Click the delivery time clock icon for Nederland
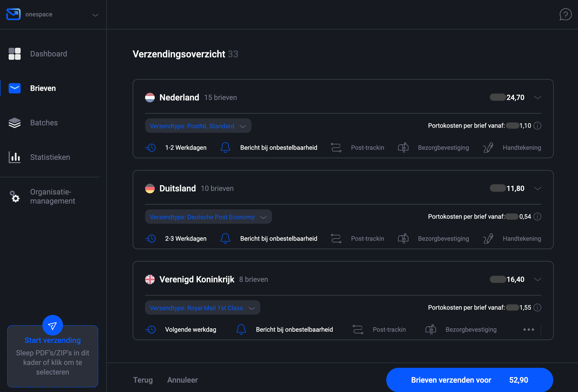 coord(150,147)
